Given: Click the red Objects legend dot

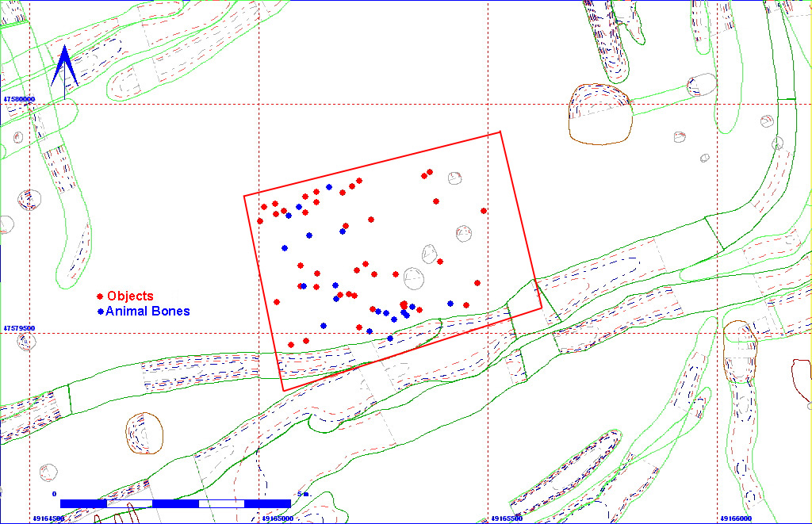Looking at the screenshot, I should click(100, 296).
